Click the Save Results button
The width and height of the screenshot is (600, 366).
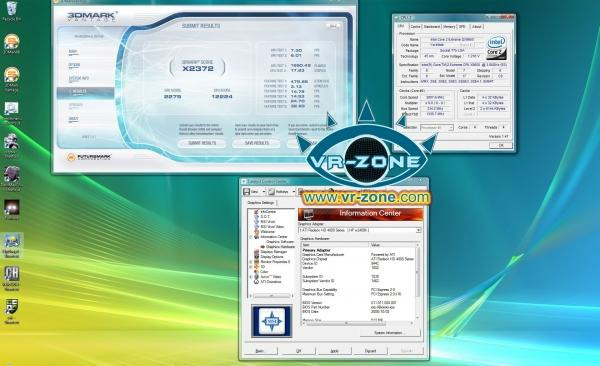[256, 143]
